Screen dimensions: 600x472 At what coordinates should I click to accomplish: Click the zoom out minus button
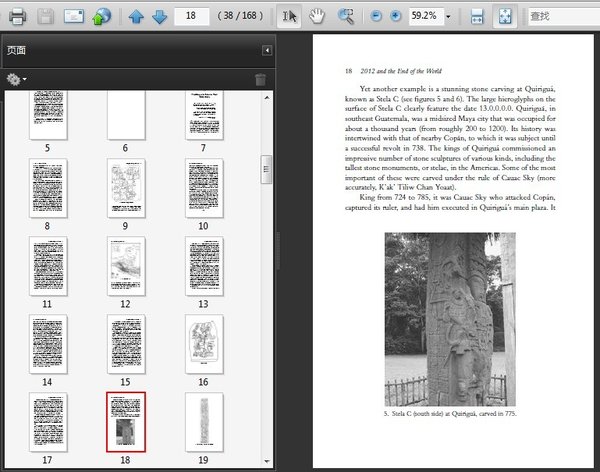click(375, 17)
